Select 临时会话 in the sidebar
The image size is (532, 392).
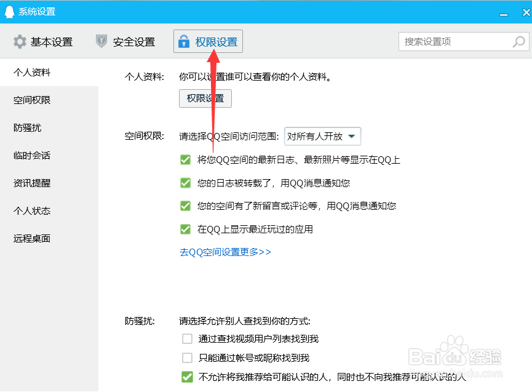click(49, 156)
